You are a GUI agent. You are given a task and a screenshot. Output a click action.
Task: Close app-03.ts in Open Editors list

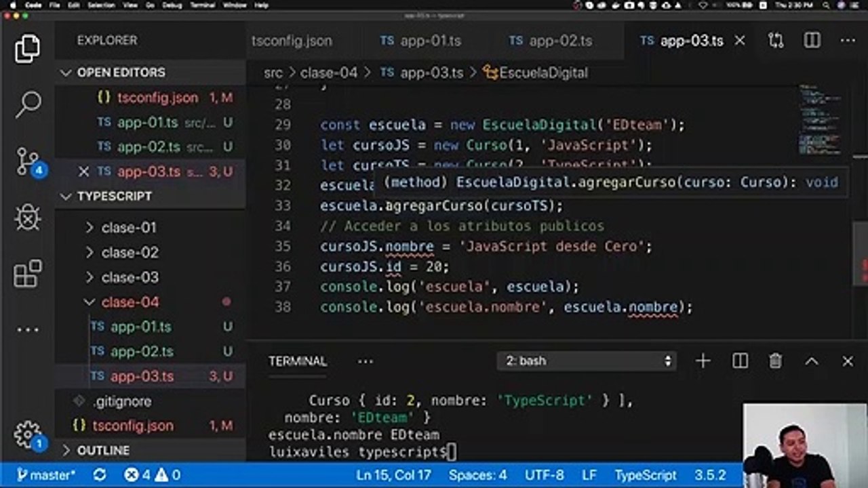point(84,171)
